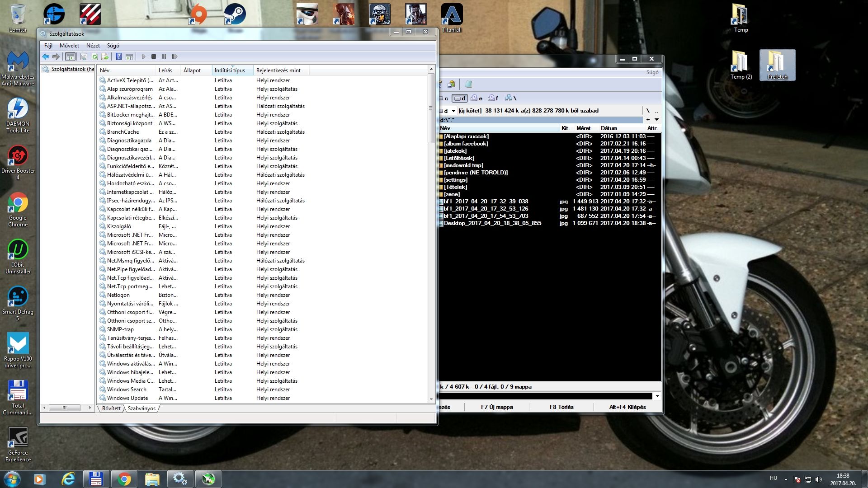Open directory history dropdown arrow
Viewport: 868px width, 488px height.
[656, 120]
